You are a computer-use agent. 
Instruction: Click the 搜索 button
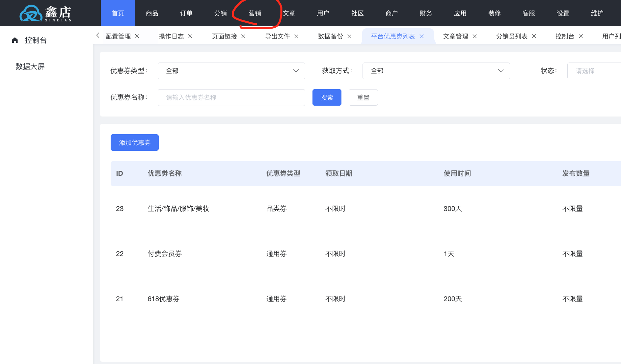click(x=327, y=97)
